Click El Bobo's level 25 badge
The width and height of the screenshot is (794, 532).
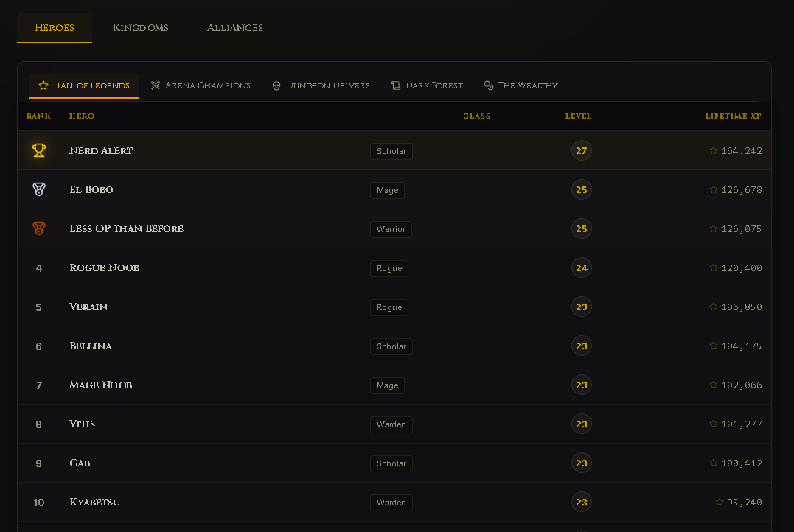coord(582,189)
